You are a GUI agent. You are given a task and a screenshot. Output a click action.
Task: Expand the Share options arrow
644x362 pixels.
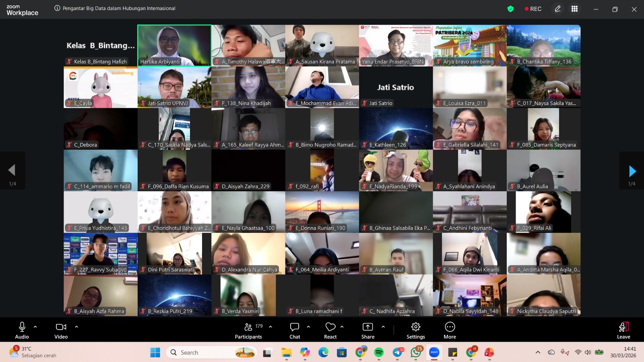tap(383, 327)
